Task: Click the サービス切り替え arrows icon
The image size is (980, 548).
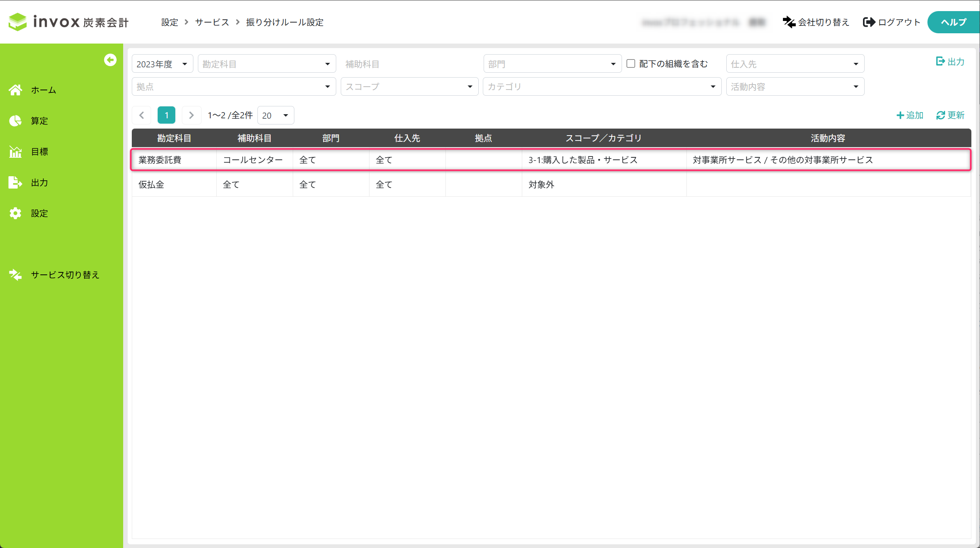Action: click(16, 275)
